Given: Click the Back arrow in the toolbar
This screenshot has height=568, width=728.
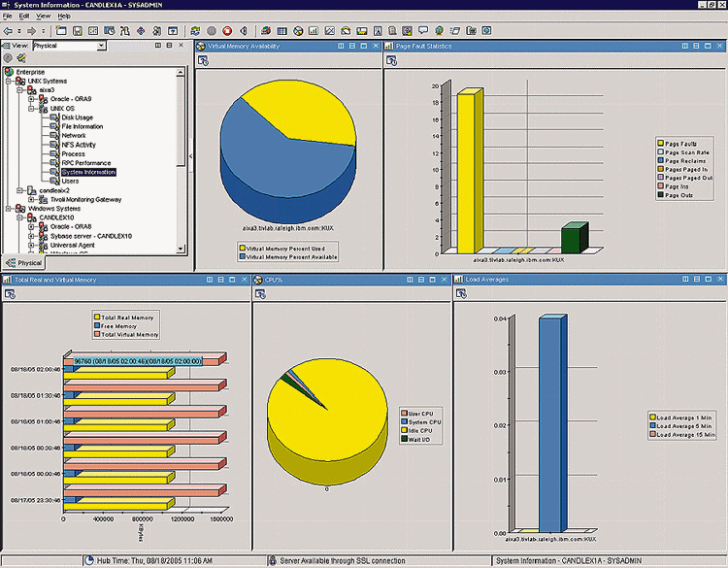Looking at the screenshot, I should point(8,31).
